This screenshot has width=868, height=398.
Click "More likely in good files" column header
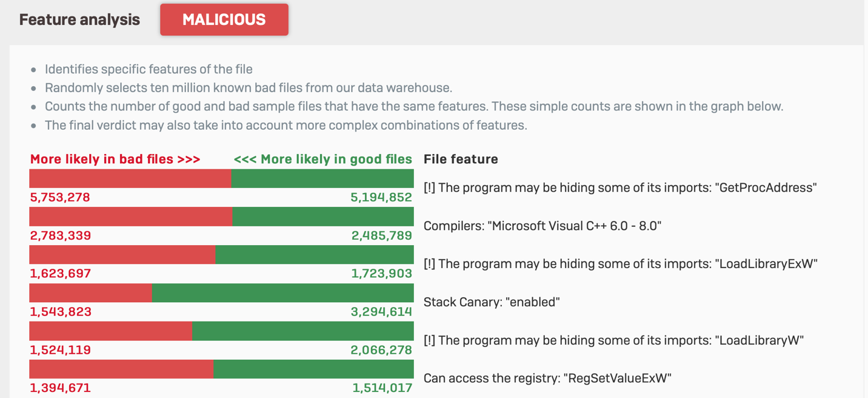click(322, 159)
